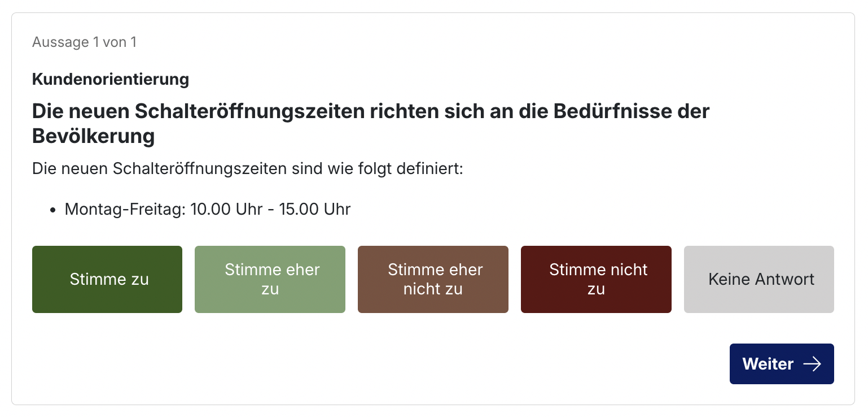Click the word "Bevölkerung" in the heading
This screenshot has height=417, width=868.
point(94,137)
